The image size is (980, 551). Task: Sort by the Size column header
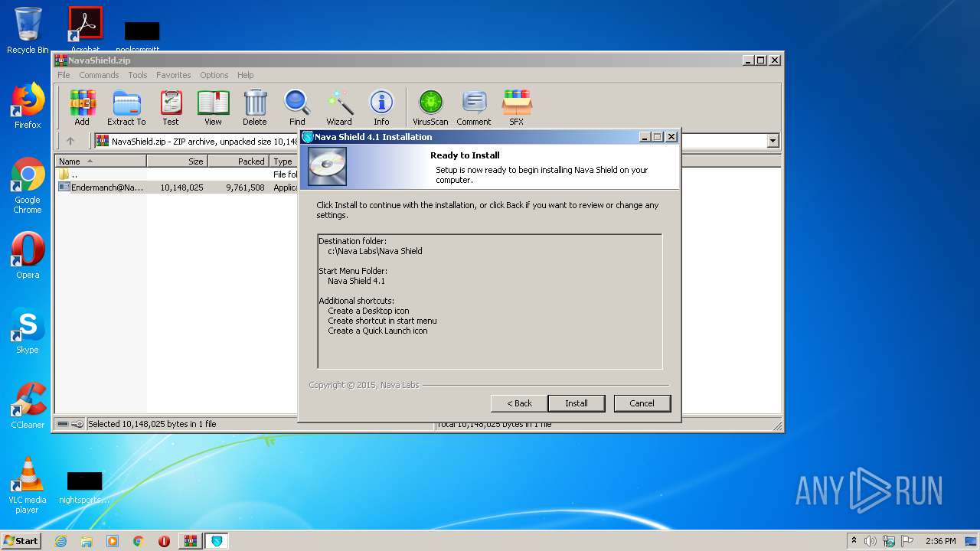tap(177, 161)
